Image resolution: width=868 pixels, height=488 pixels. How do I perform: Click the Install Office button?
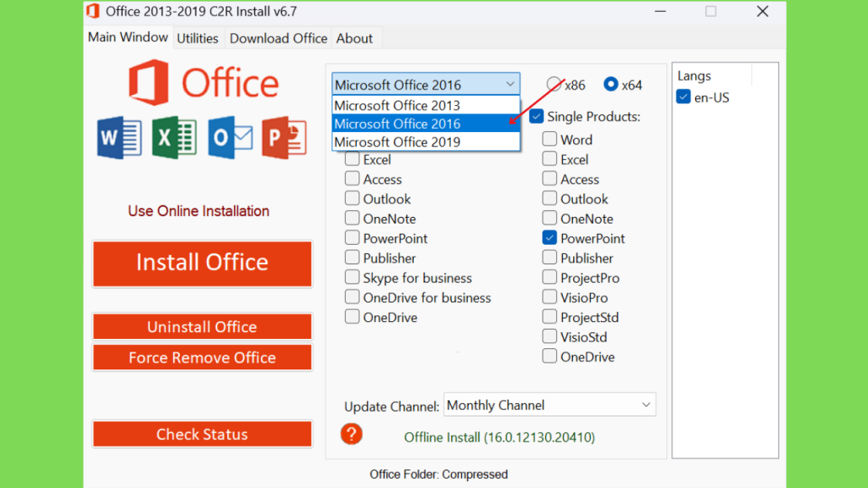coord(202,263)
